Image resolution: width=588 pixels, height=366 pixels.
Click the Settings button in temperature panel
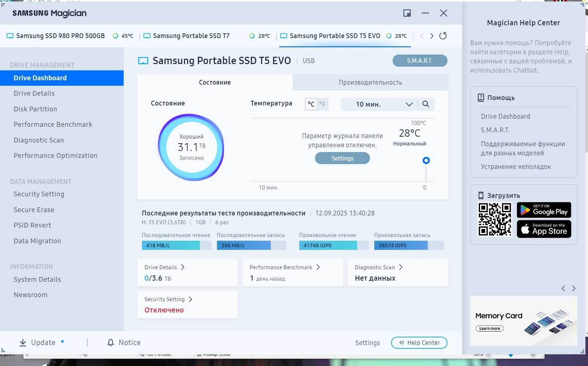pos(342,158)
